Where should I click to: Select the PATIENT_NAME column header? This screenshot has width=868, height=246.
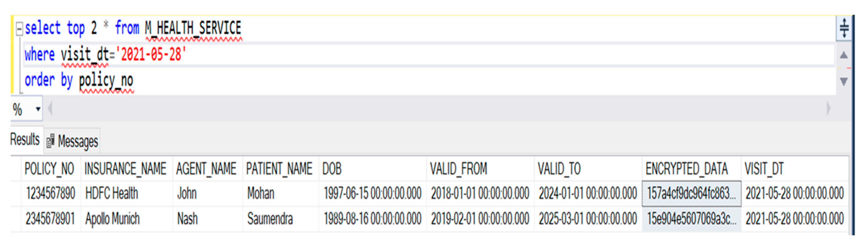pos(280,168)
